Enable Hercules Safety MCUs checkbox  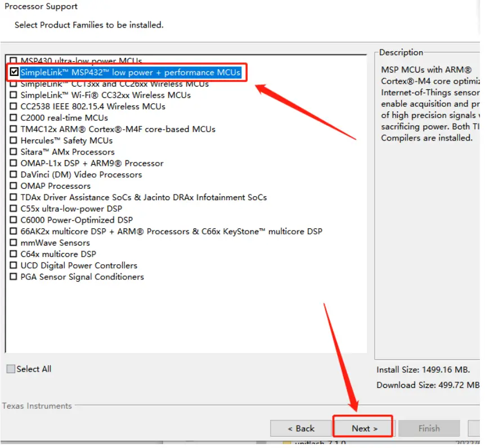[14, 141]
